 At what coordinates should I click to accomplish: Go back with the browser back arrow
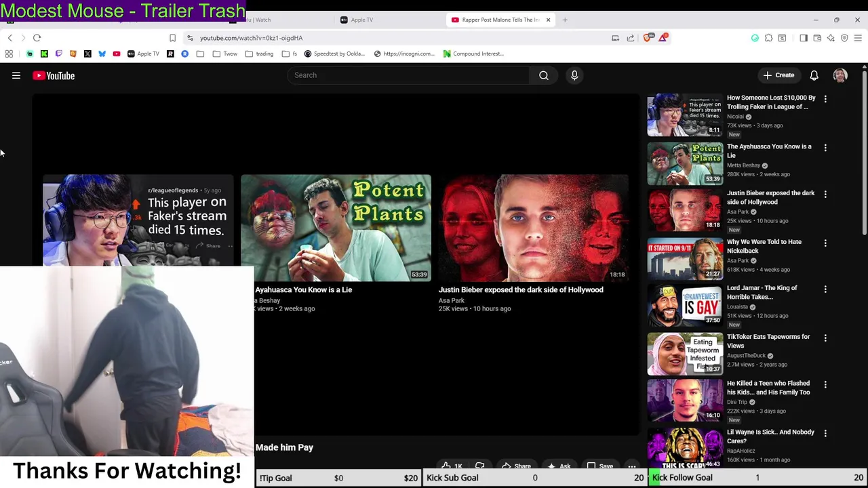10,38
